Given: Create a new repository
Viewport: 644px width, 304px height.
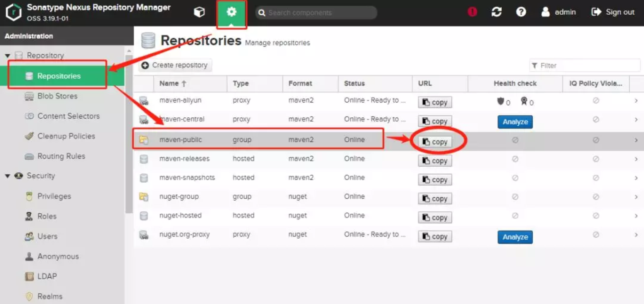Looking at the screenshot, I should 175,65.
